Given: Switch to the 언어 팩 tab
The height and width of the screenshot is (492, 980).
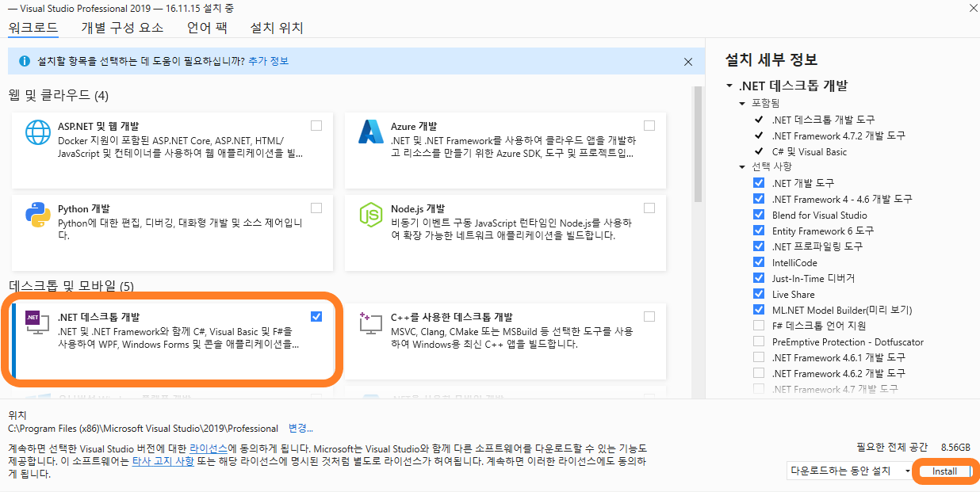Looking at the screenshot, I should coord(207,28).
